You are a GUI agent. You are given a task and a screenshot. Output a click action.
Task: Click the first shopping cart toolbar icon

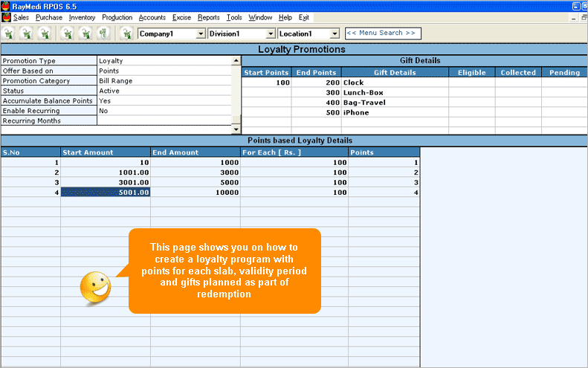9,33
